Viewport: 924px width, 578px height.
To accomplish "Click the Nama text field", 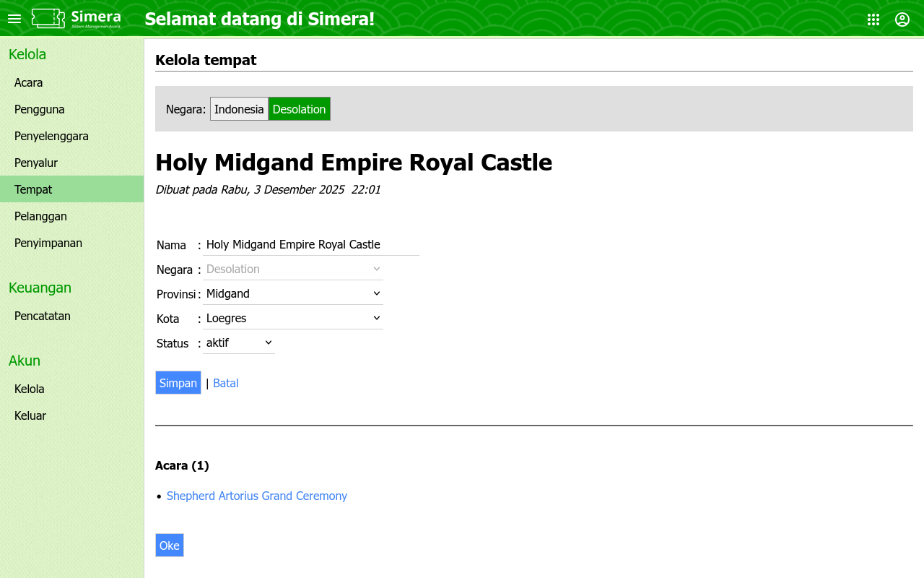I will 310,244.
